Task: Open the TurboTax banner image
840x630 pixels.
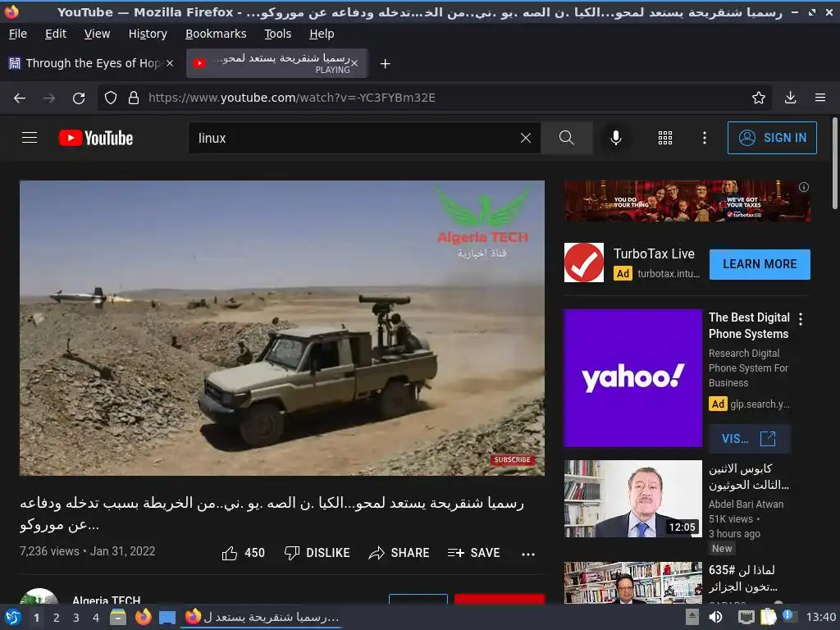Action: 687,201
